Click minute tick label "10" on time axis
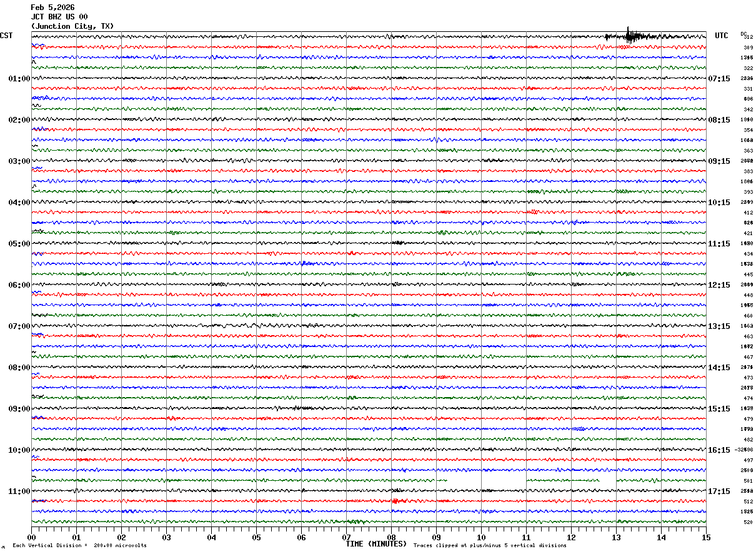The width and height of the screenshot is (756, 554). click(481, 537)
